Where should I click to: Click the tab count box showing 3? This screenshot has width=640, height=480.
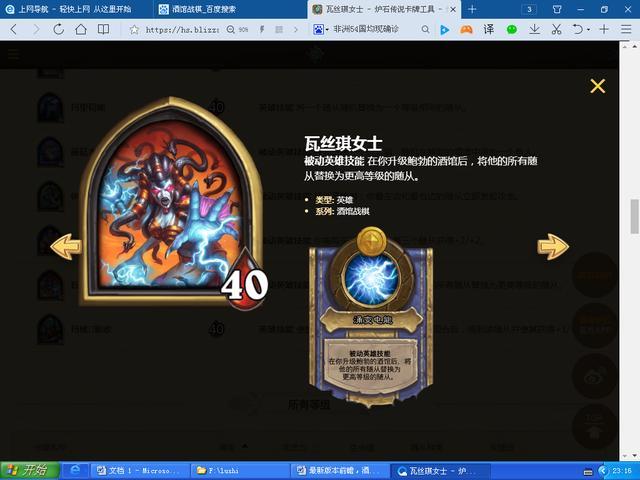pos(529,9)
